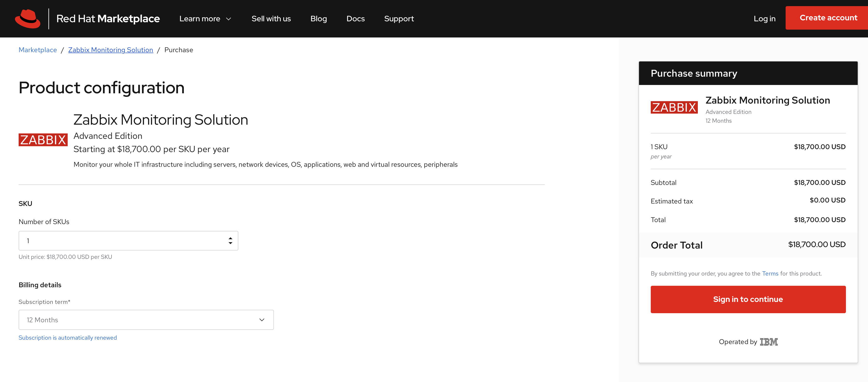Open the Support nav item
The height and width of the screenshot is (382, 868).
pyautogui.click(x=399, y=19)
